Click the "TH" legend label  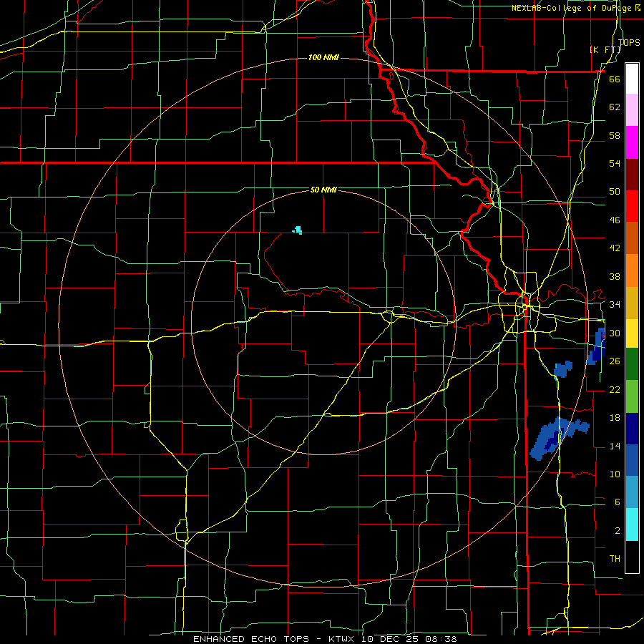click(x=615, y=558)
